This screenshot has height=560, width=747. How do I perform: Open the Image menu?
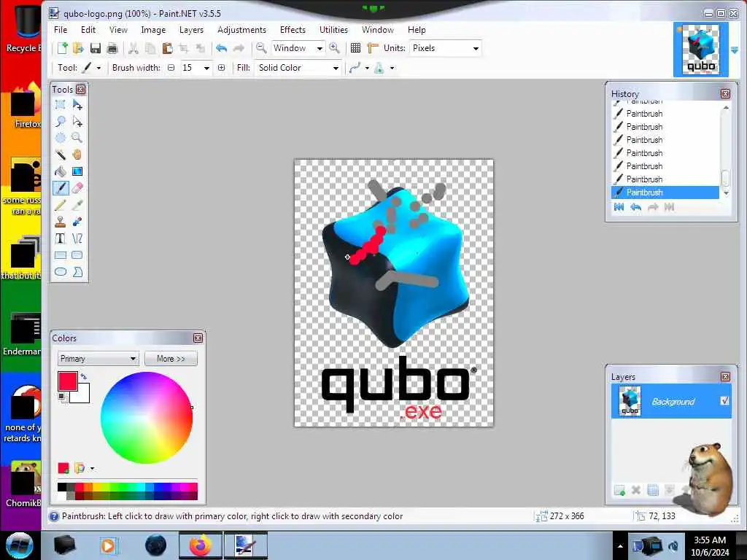[153, 29]
